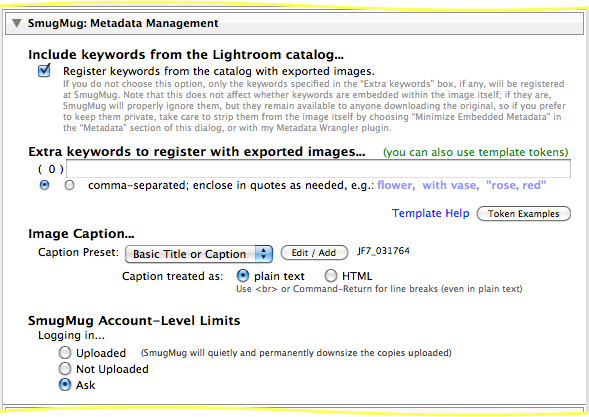The image size is (589, 417).
Task: Open the Basic Title or Caption preset dropdown
Action: [199, 254]
